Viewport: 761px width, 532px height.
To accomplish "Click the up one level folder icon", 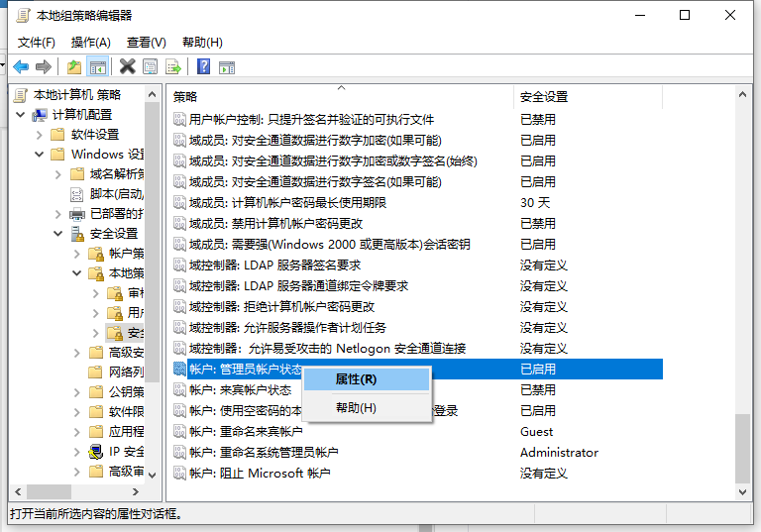I will tap(74, 66).
